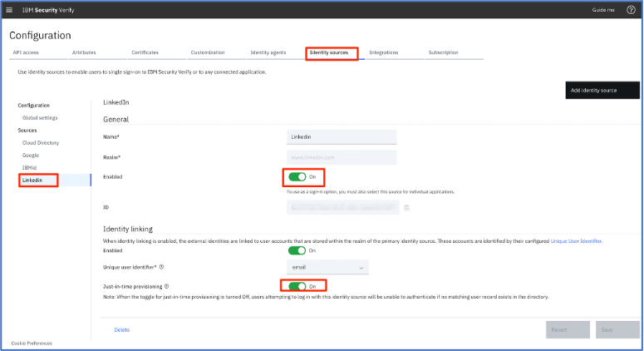Image resolution: width=644 pixels, height=351 pixels.
Task: Copy the ID value using copy icon
Action: pos(406,208)
